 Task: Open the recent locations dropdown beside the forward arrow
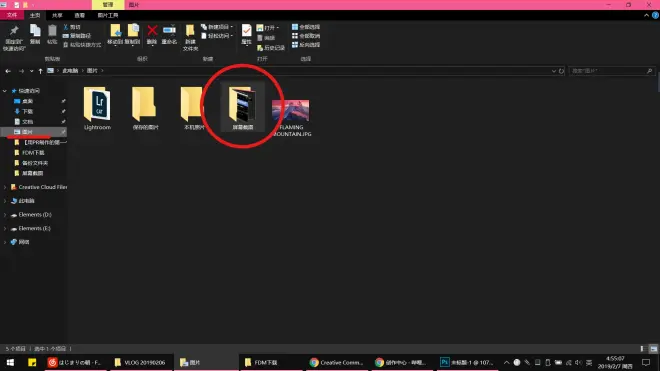(31, 71)
